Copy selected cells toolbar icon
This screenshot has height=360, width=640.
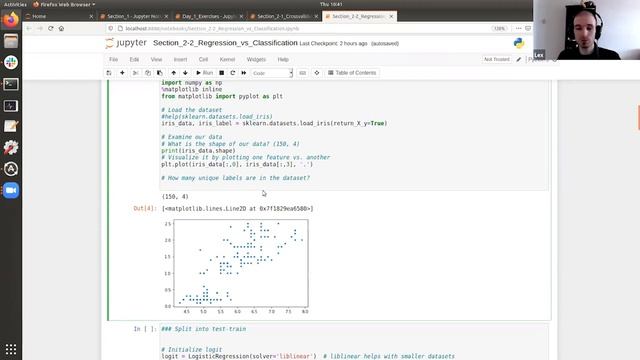point(148,73)
